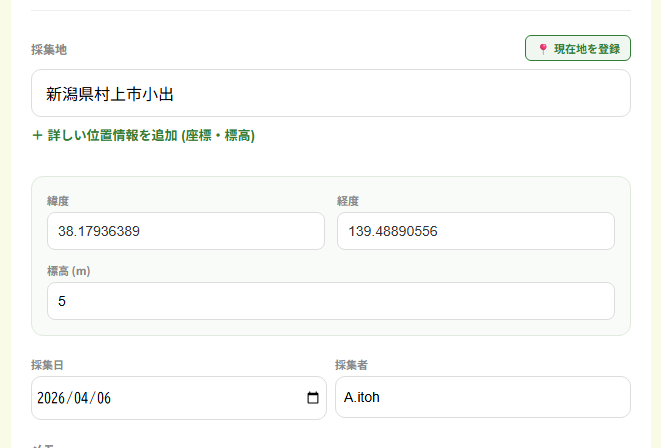Screen dimensions: 661x448
Task: Click the plus icon before 詳しい位置情報を追加
Action: point(38,135)
